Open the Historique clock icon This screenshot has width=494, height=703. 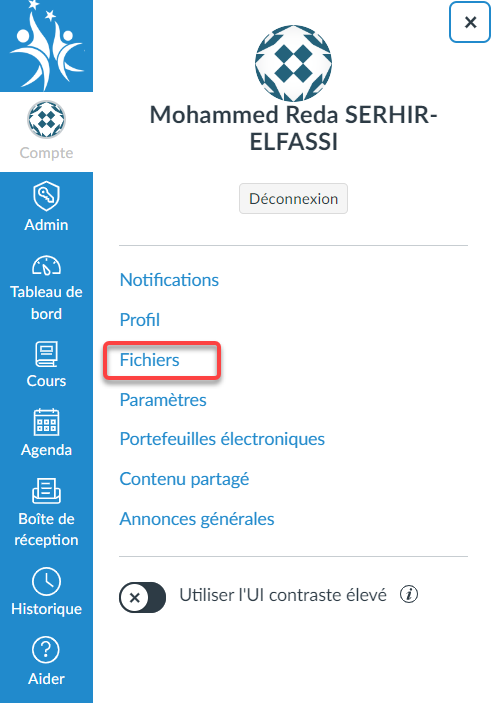(46, 581)
